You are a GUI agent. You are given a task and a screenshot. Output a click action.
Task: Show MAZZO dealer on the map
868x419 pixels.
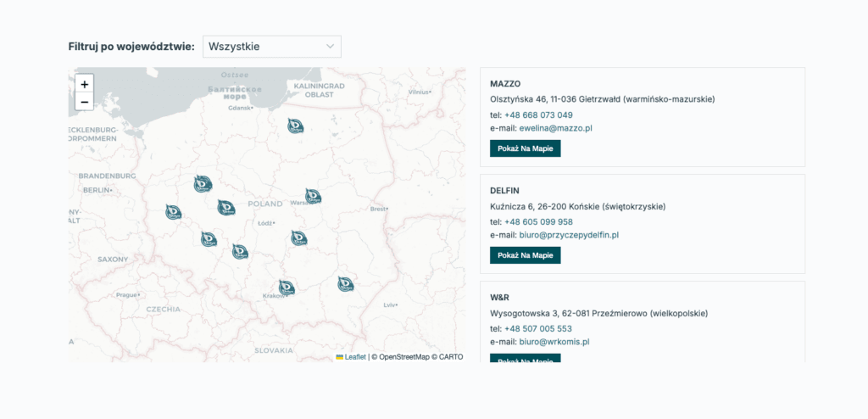tap(525, 148)
